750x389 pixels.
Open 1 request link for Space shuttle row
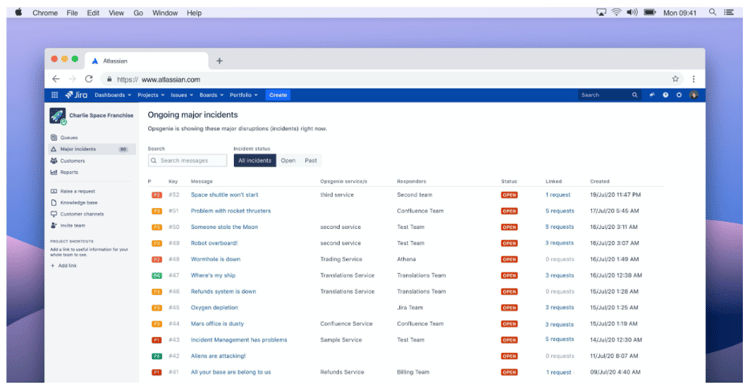pyautogui.click(x=558, y=195)
